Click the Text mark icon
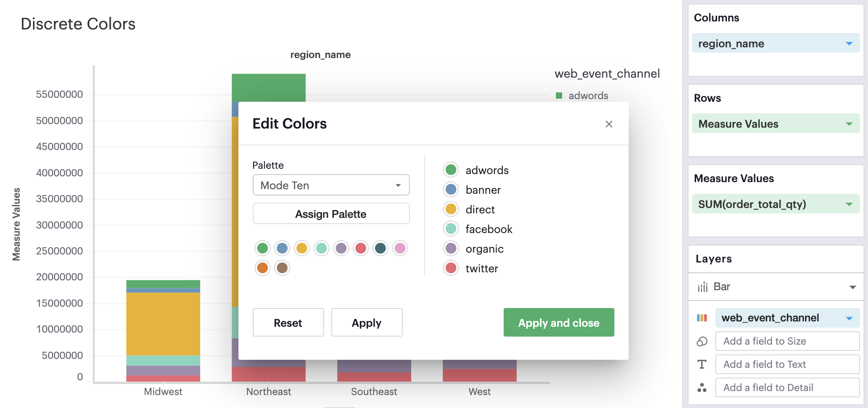This screenshot has height=408, width=868. (x=702, y=365)
